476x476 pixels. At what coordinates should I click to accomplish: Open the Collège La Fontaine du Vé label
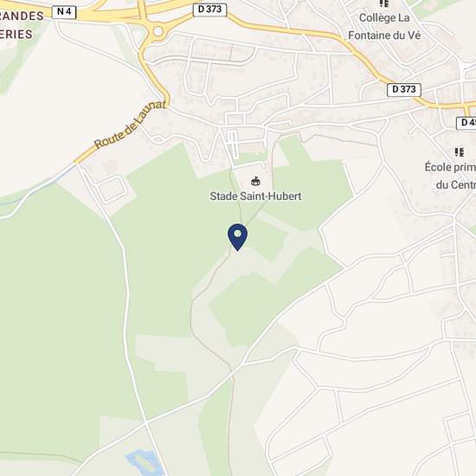[x=384, y=27]
